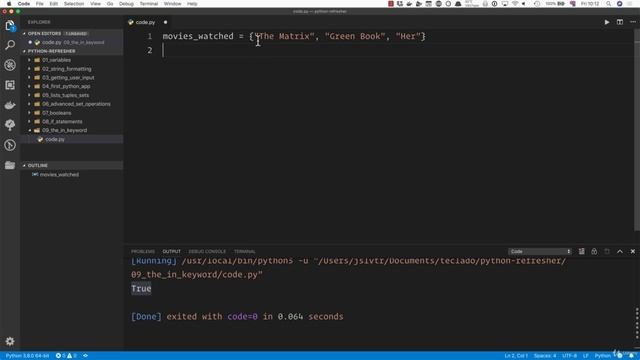Image resolution: width=640 pixels, height=360 pixels.
Task: Click the Wi-Fi icon in menu bar
Action: 515,4
